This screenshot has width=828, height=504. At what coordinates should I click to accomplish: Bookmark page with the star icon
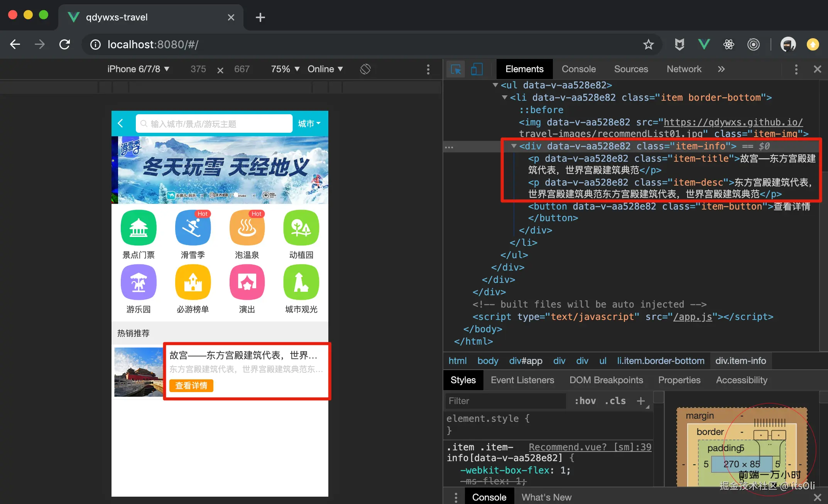(648, 45)
